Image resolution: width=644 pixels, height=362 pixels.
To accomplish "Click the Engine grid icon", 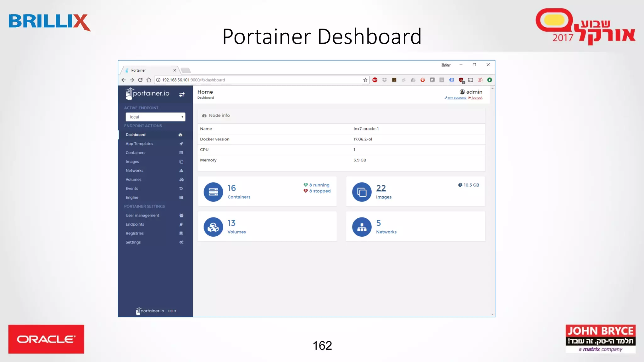I will pos(181,197).
